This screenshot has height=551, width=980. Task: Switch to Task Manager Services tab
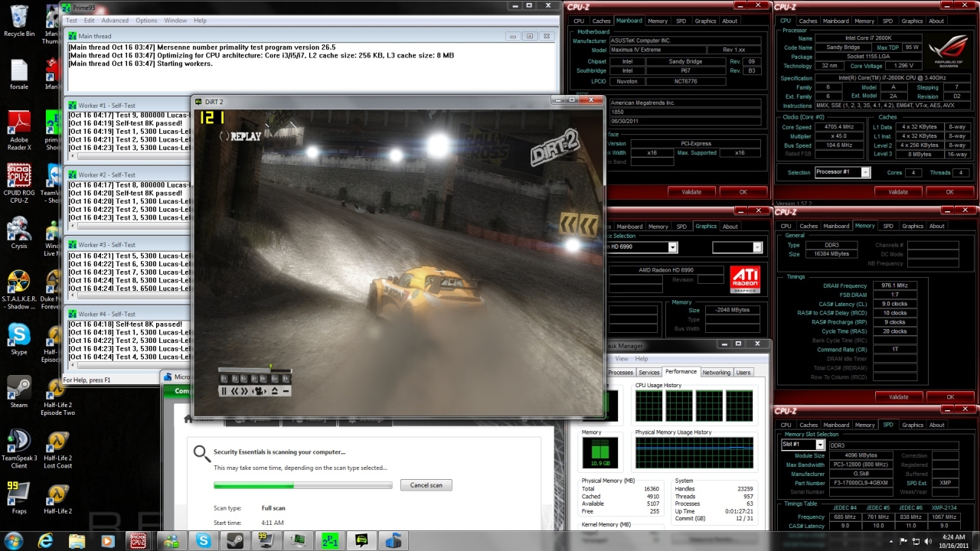648,373
